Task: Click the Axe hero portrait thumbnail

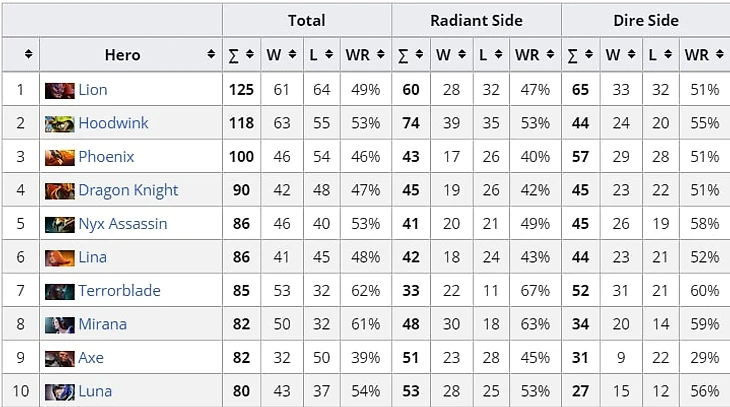Action: [59, 358]
